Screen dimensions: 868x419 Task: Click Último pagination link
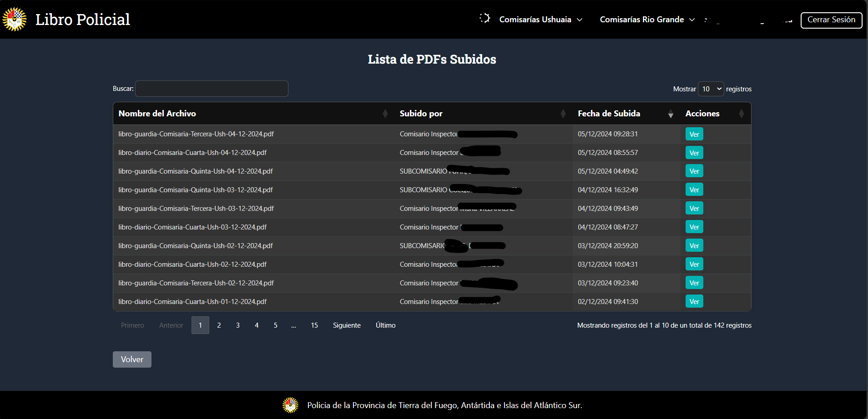coord(385,325)
